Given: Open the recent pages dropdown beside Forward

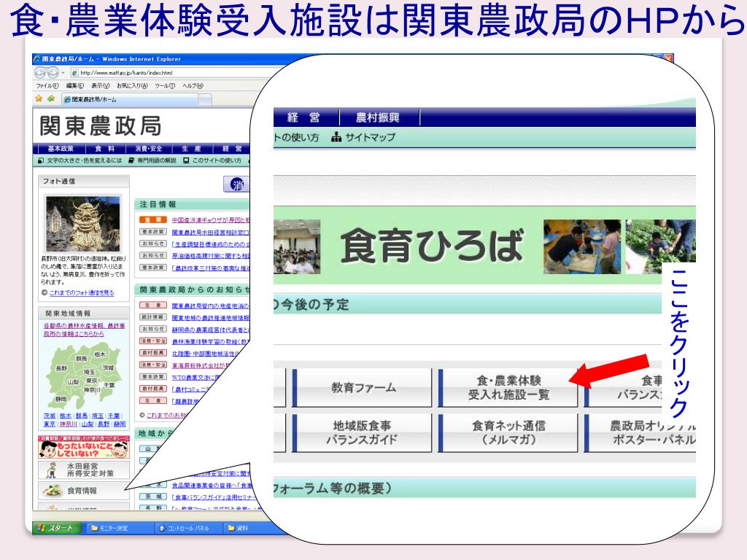Looking at the screenshot, I should pos(63,73).
